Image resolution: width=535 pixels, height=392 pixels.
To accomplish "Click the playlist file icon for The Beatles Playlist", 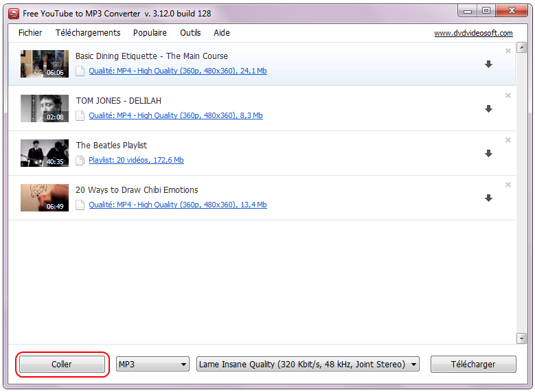I will tap(80, 161).
